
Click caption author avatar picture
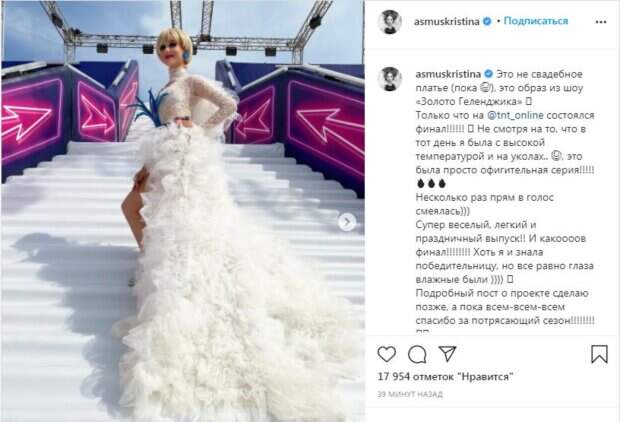tap(389, 79)
